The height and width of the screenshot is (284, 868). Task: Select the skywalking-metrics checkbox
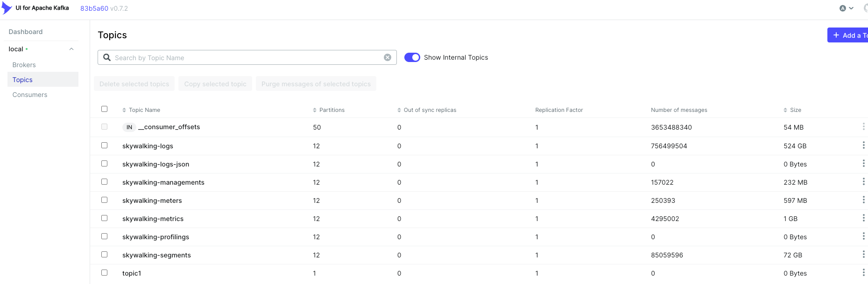[104, 218]
